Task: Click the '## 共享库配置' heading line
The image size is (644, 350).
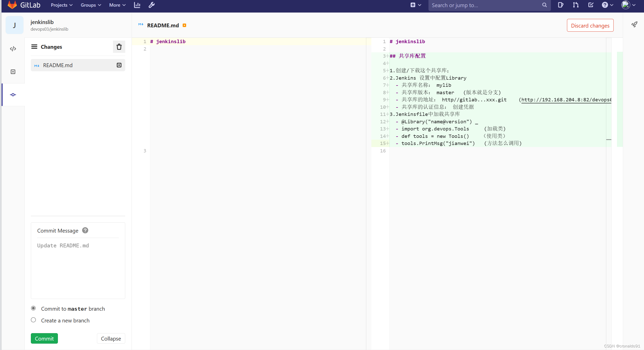Action: click(x=408, y=56)
